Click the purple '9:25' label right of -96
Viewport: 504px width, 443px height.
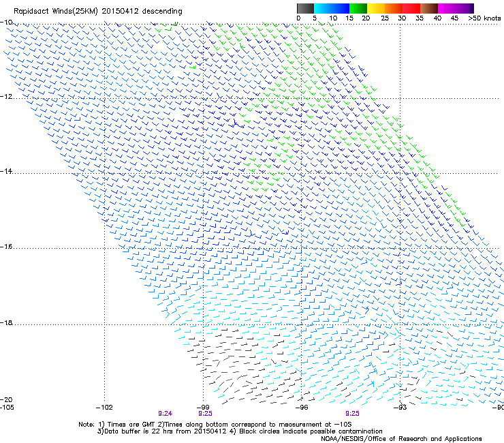click(352, 414)
